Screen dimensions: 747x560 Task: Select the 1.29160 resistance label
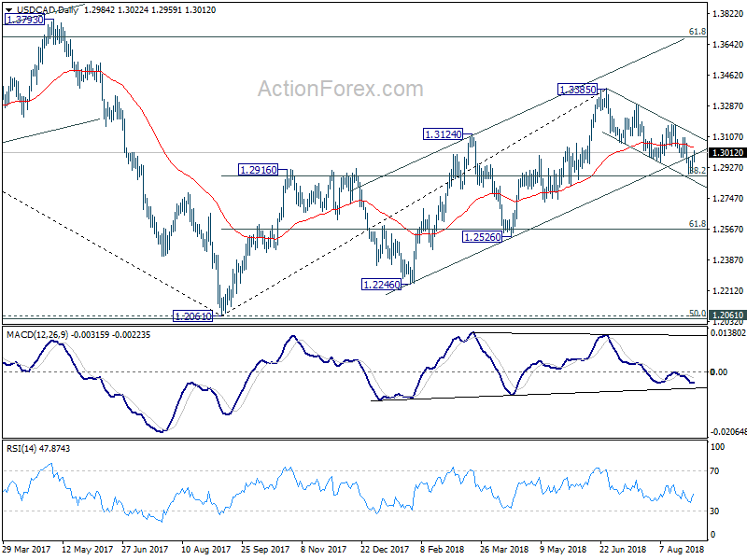pos(259,170)
